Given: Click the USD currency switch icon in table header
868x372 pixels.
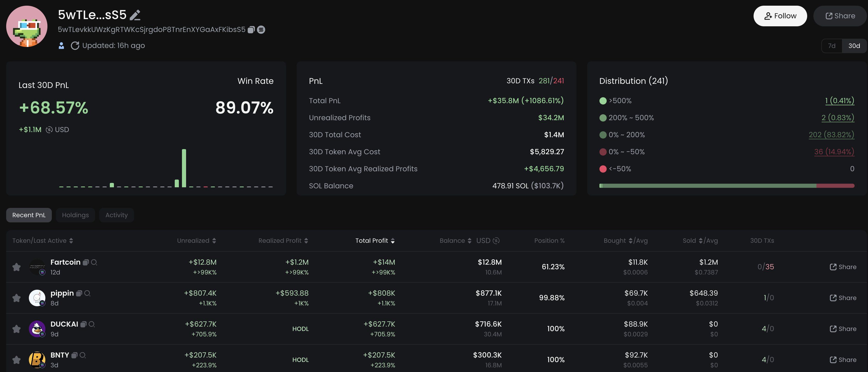Looking at the screenshot, I should click(496, 241).
